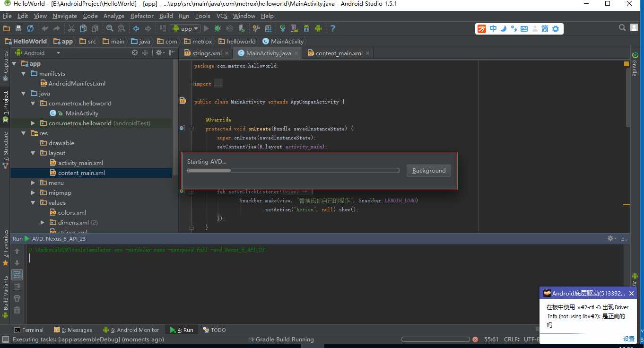Toggle code fold marker beside onCreate method
This screenshot has height=348, width=644.
(191, 129)
